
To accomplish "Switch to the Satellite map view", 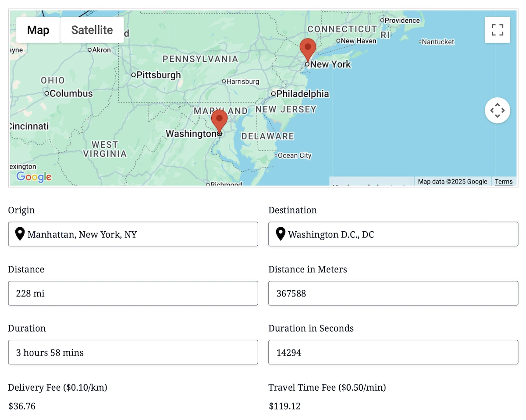I will tap(92, 30).
